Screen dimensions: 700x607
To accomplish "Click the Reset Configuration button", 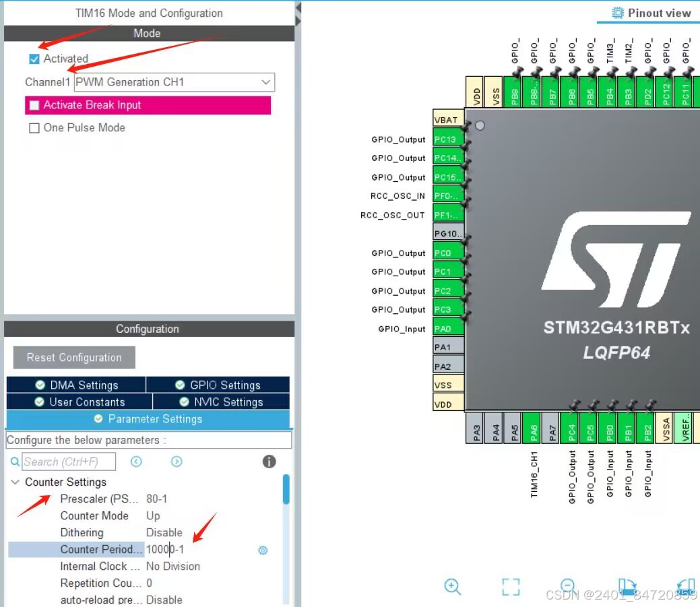I will 74,358.
